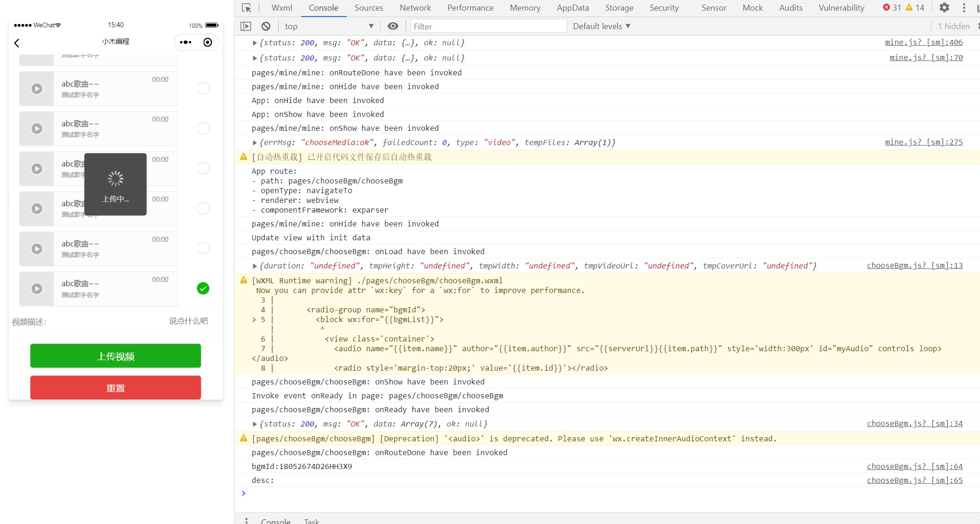Open the Security tab
The height and width of the screenshot is (524, 980).
(x=664, y=8)
